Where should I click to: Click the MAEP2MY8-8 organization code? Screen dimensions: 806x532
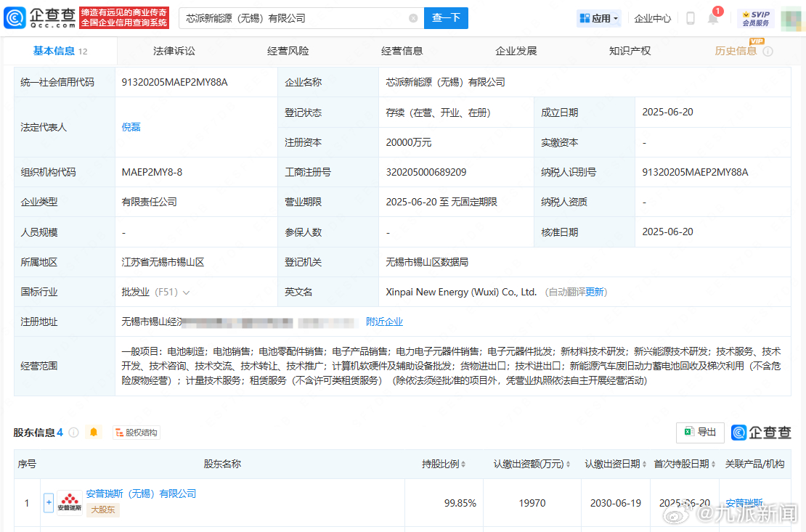click(x=152, y=172)
